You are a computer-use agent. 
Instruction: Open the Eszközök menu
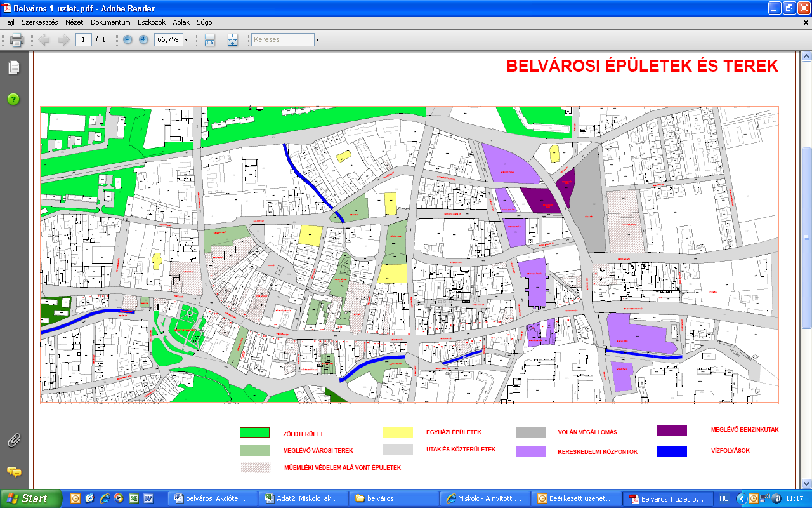click(152, 22)
